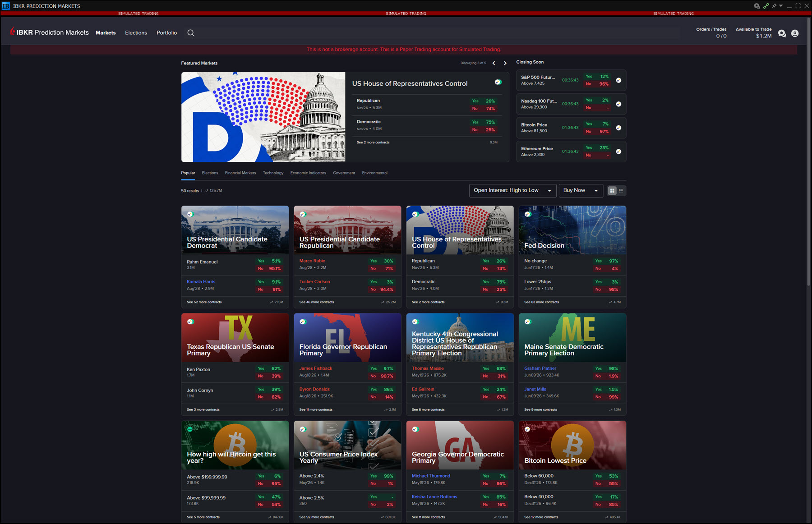This screenshot has height=524, width=812.
Task: Select the Economic Indicators category tab
Action: 308,173
